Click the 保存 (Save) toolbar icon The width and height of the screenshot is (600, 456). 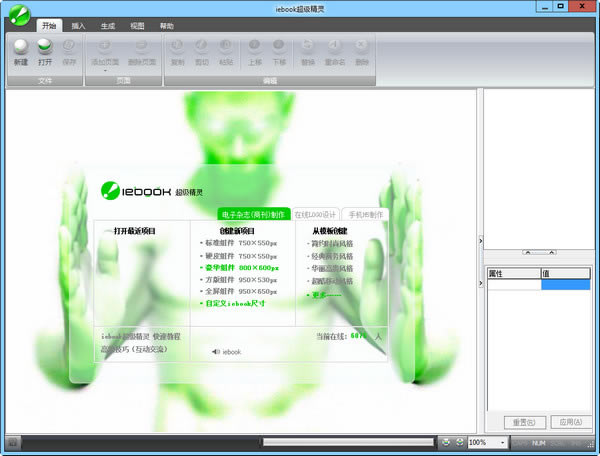69,45
